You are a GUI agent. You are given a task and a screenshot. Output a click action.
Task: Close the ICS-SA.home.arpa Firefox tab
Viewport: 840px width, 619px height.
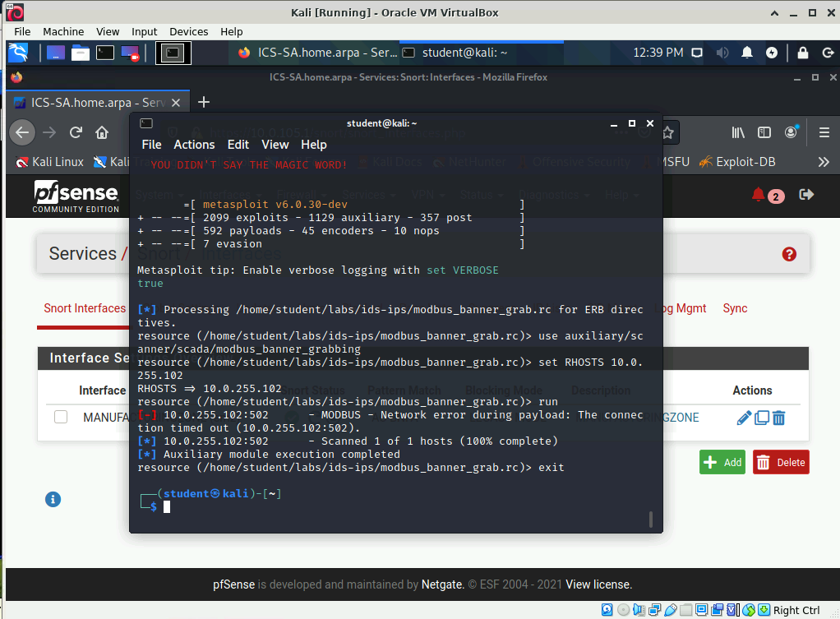point(176,103)
